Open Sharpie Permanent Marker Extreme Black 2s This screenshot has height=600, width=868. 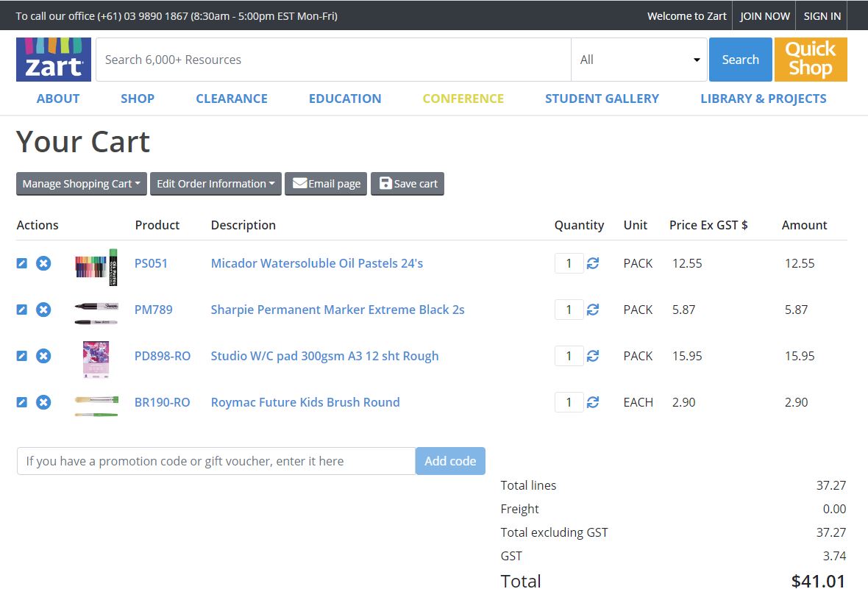coord(338,310)
